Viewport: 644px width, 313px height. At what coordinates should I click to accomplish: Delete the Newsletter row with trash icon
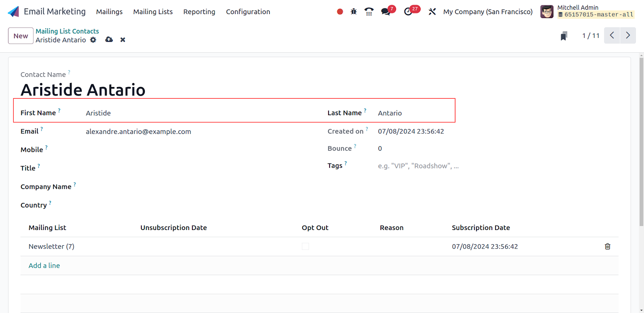pyautogui.click(x=607, y=247)
